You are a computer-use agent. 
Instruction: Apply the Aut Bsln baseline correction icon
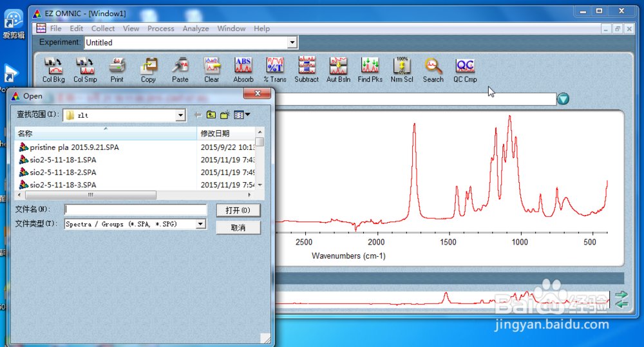pos(338,70)
